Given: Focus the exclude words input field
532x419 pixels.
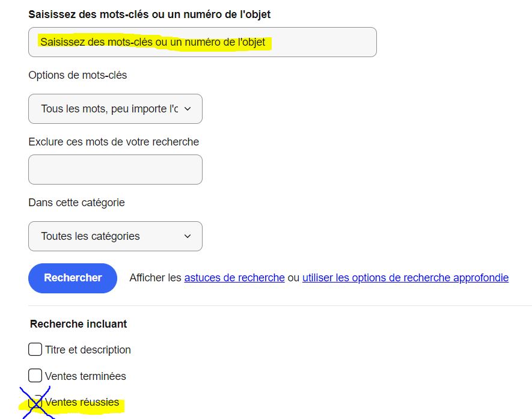Looking at the screenshot, I should click(115, 170).
